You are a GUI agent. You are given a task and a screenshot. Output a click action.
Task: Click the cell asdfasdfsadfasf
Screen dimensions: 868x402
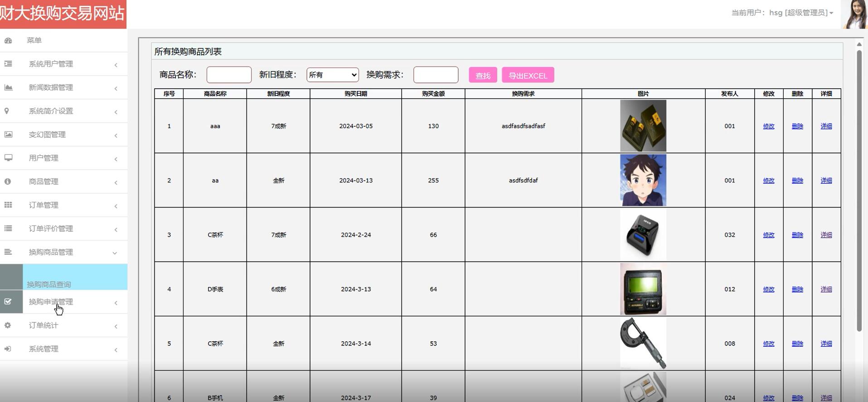pyautogui.click(x=524, y=126)
